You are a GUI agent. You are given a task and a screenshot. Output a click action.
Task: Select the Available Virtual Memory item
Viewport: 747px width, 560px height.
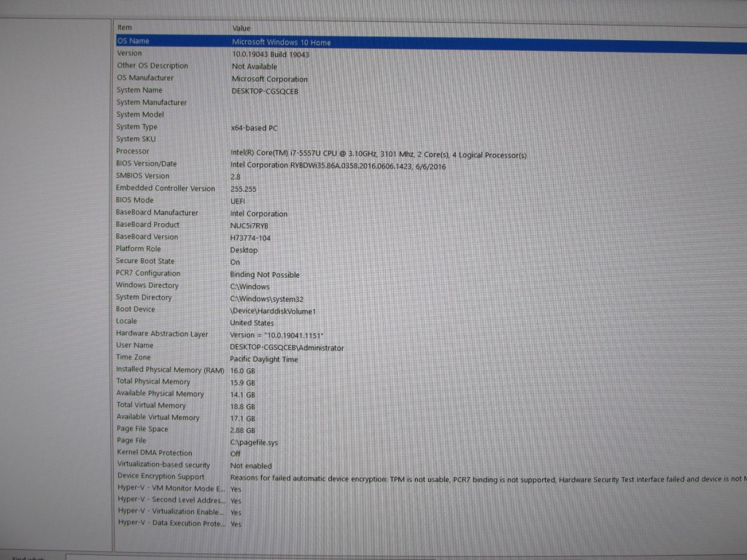[158, 417]
